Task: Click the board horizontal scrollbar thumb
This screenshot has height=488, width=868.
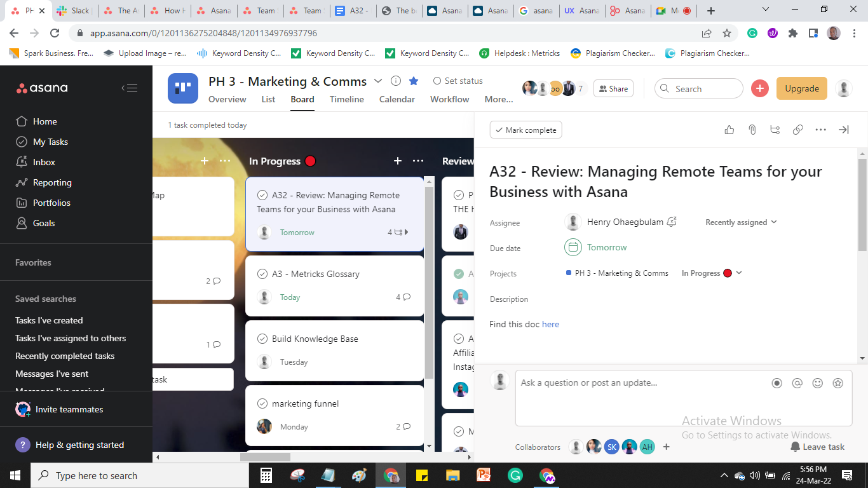Action: coord(265,457)
